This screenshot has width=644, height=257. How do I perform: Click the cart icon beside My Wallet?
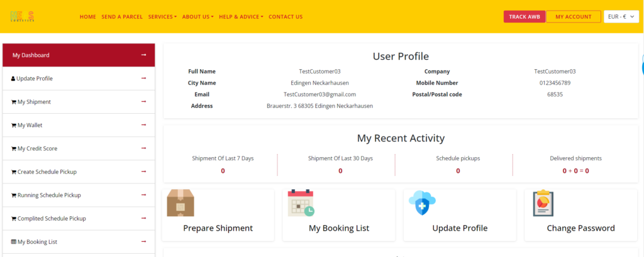tap(14, 125)
